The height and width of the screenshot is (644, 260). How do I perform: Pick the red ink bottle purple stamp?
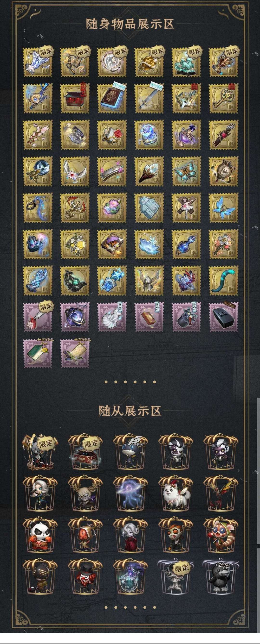(38, 318)
